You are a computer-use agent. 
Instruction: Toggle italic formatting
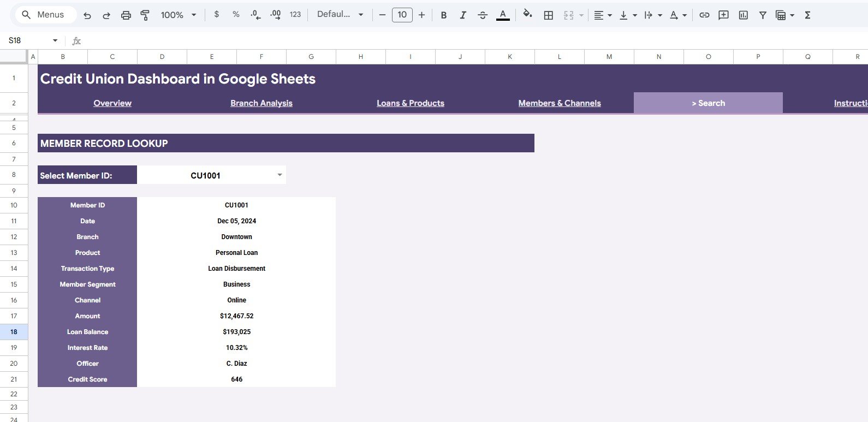[x=463, y=15]
